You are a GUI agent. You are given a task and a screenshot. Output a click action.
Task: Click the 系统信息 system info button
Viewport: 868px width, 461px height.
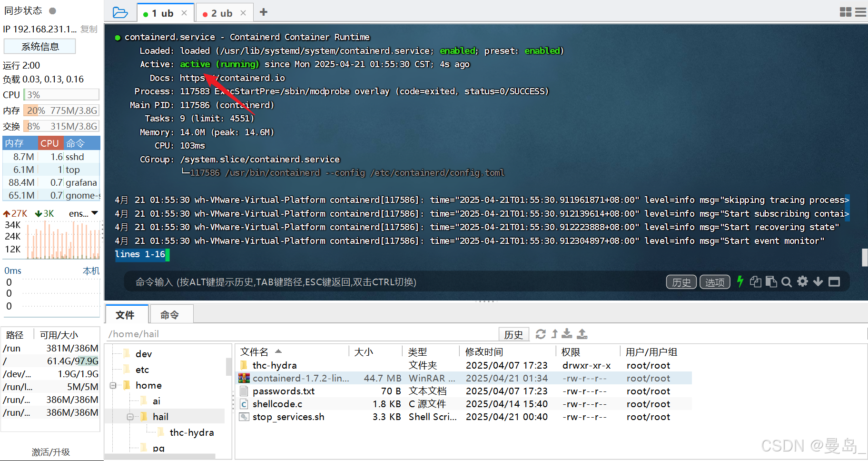40,47
